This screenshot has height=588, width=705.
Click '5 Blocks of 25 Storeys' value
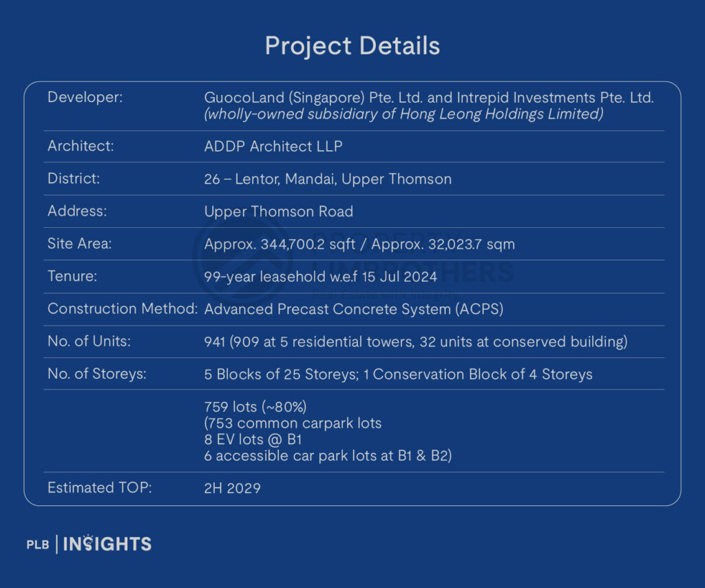pyautogui.click(x=399, y=374)
